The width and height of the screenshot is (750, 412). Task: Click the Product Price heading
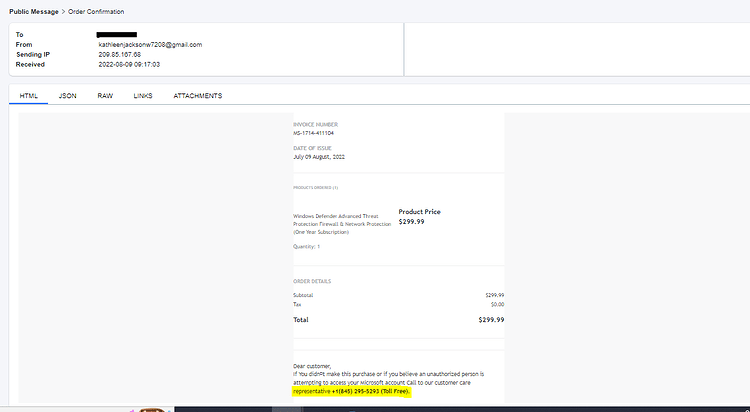(419, 212)
